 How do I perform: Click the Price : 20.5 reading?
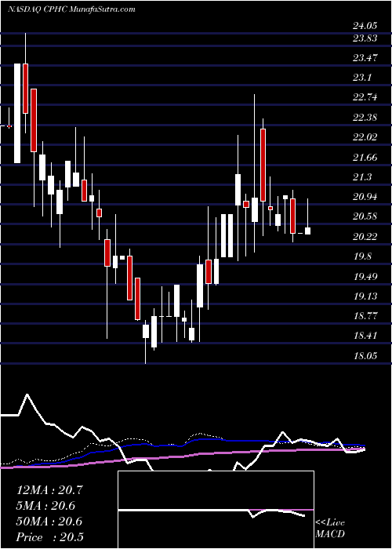[x=49, y=536]
